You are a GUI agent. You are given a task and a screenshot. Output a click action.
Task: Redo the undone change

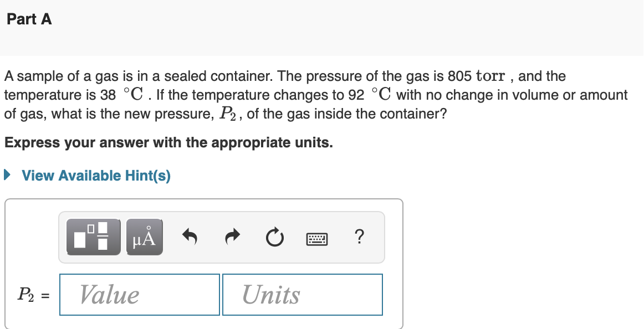pyautogui.click(x=232, y=237)
